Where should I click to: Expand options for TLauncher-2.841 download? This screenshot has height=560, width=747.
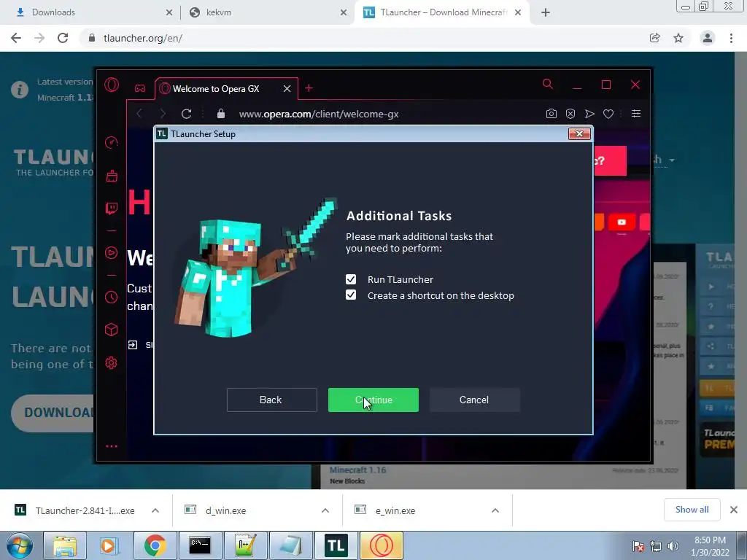[155, 510]
